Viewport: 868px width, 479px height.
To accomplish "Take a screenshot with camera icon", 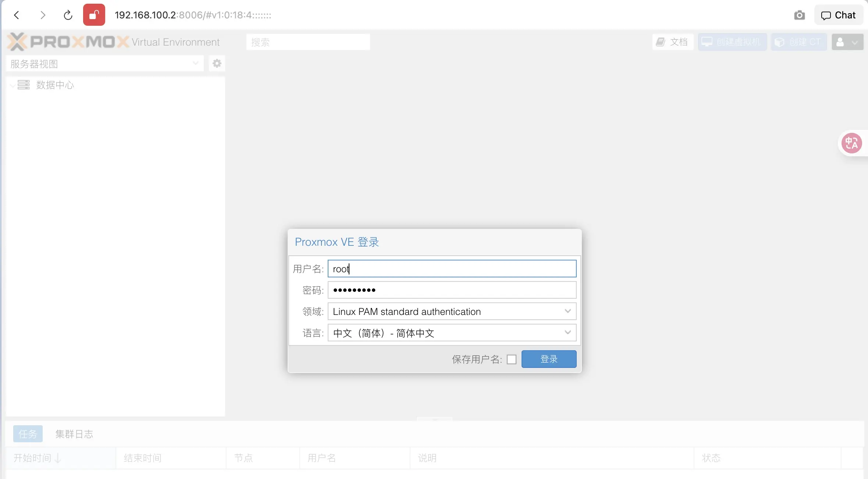I will pos(799,15).
